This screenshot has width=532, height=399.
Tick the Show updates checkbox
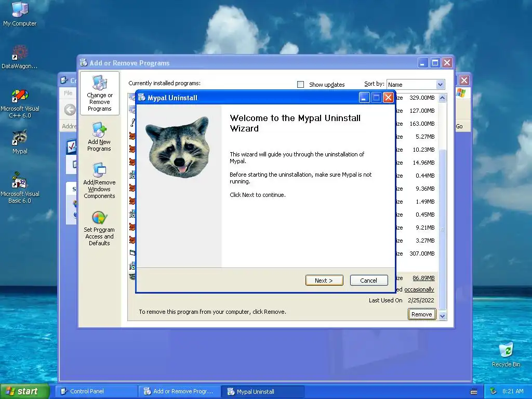click(300, 85)
